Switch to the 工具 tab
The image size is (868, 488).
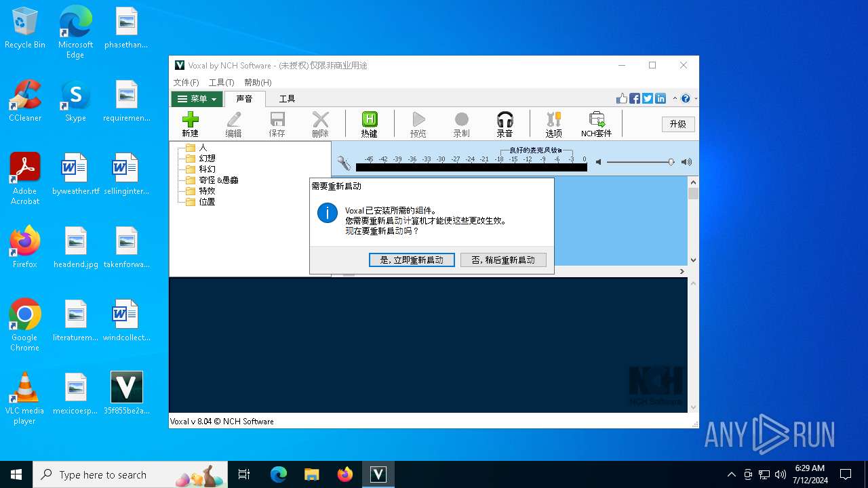coord(288,99)
